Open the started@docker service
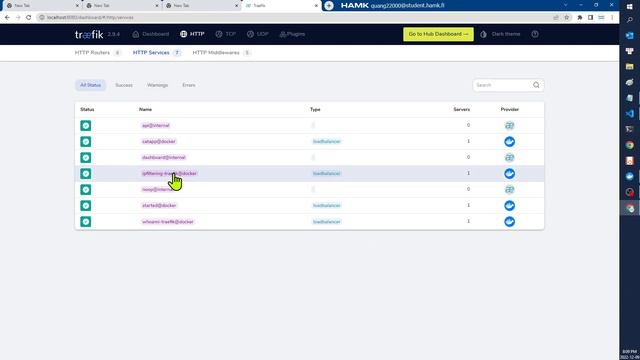640x360 pixels. click(x=159, y=205)
